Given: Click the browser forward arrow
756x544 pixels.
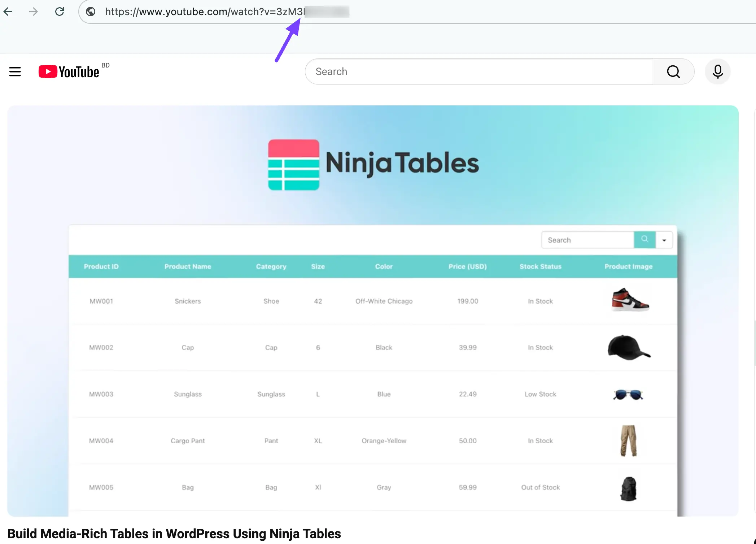Looking at the screenshot, I should tap(34, 12).
